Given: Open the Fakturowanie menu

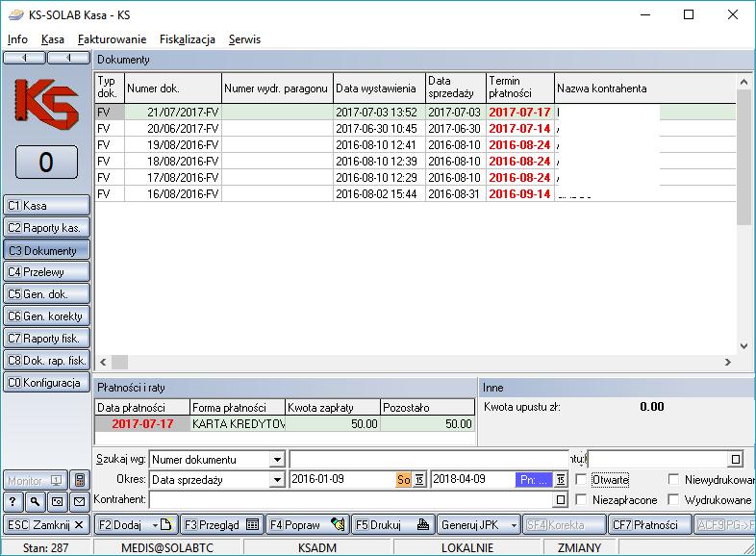Looking at the screenshot, I should pyautogui.click(x=112, y=39).
